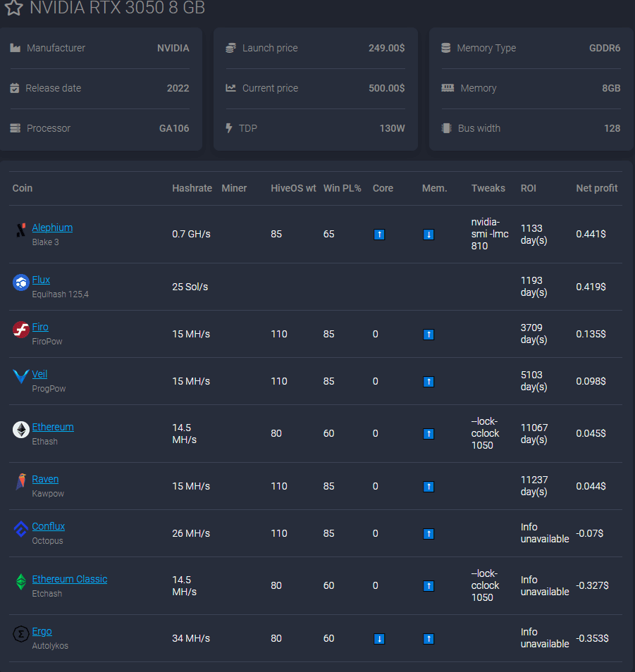Open the Flux coin link
The image size is (635, 672).
(41, 280)
